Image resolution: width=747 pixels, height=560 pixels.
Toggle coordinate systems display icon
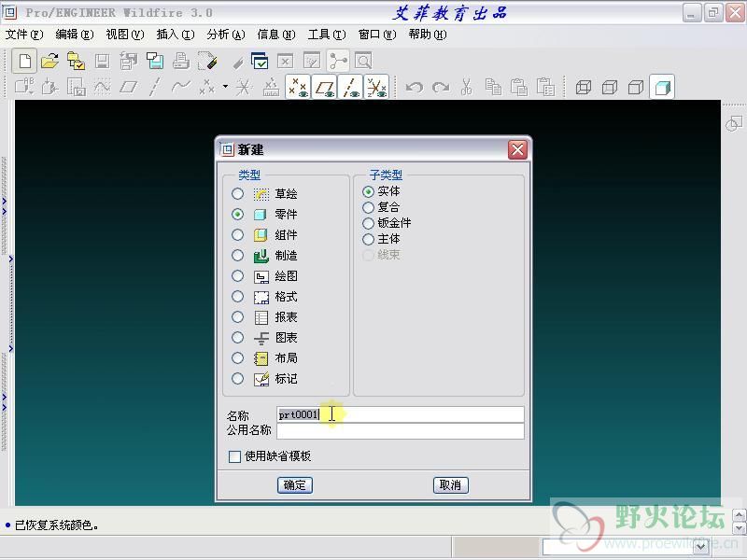coord(377,87)
